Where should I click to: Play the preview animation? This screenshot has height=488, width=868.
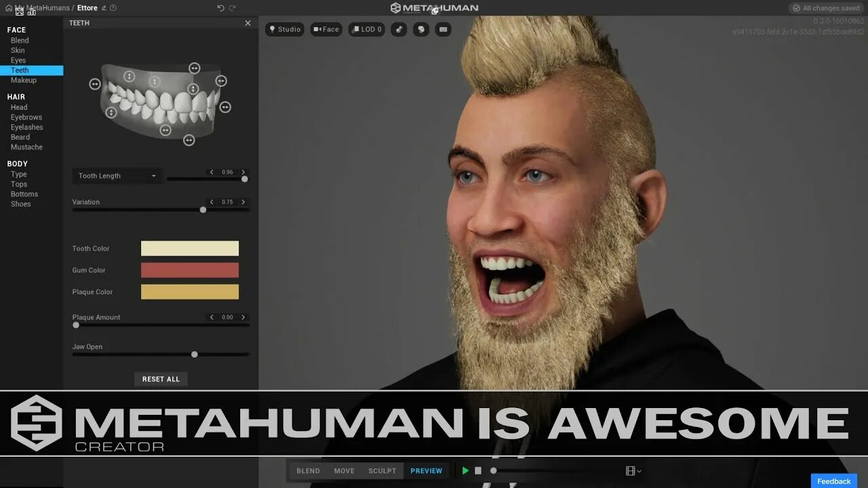[x=465, y=470]
